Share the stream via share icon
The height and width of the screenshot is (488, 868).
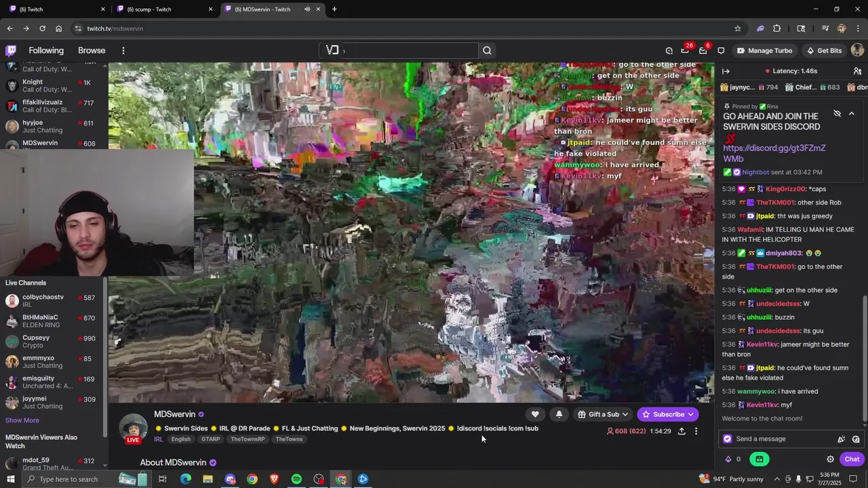point(682,431)
